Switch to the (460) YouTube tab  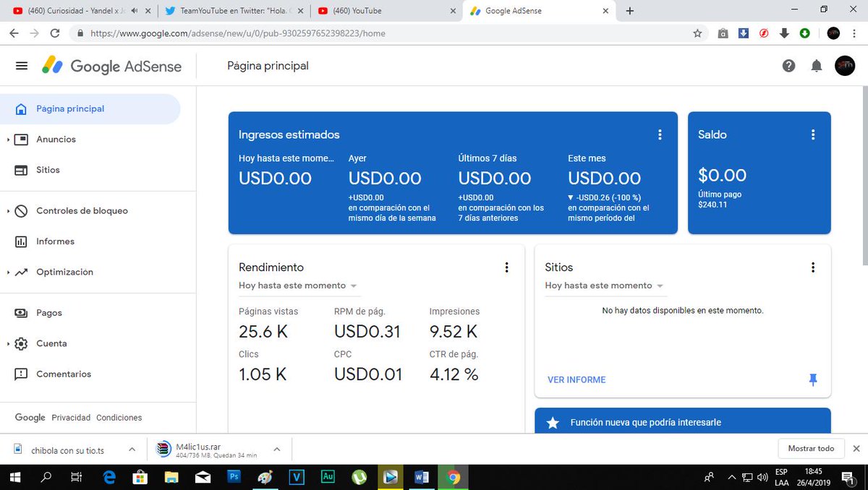click(x=387, y=11)
